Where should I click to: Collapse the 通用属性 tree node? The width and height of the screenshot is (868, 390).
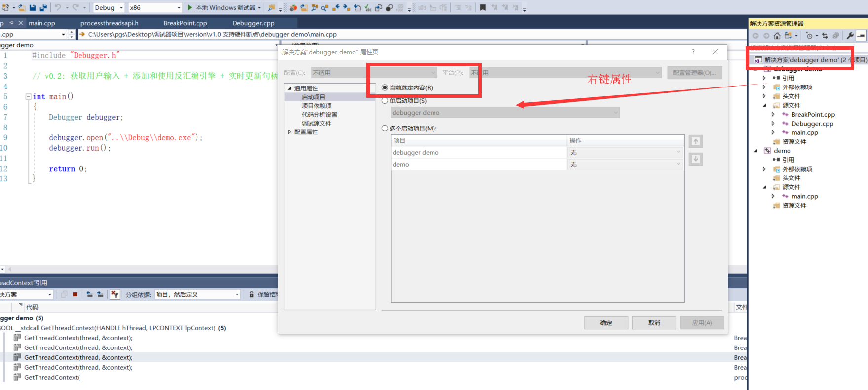click(290, 88)
